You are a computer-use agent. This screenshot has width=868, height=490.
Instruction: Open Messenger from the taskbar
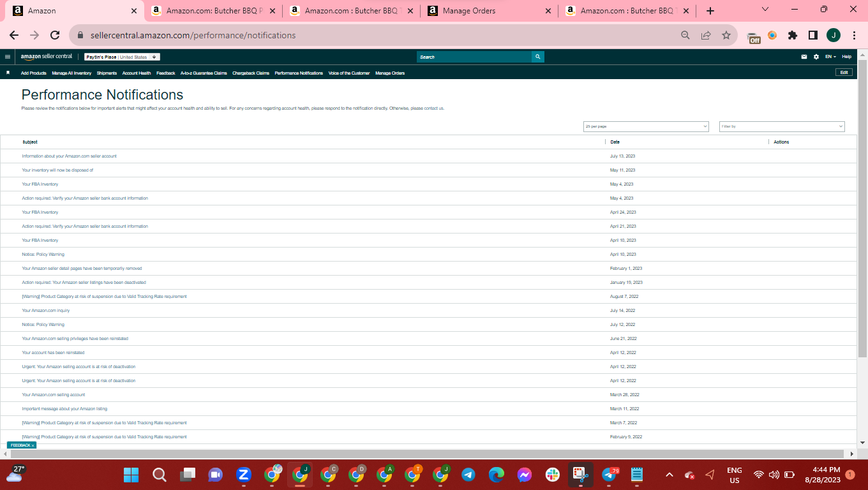click(x=525, y=475)
